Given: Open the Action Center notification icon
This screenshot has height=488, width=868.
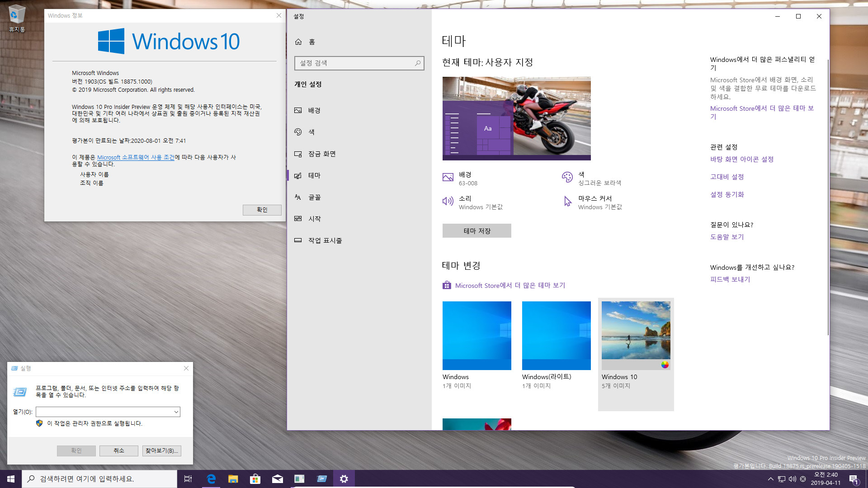Looking at the screenshot, I should pyautogui.click(x=854, y=479).
